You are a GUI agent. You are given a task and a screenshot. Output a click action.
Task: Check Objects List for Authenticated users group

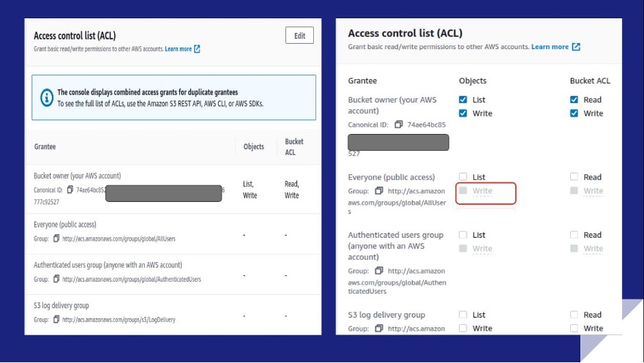[x=463, y=235]
